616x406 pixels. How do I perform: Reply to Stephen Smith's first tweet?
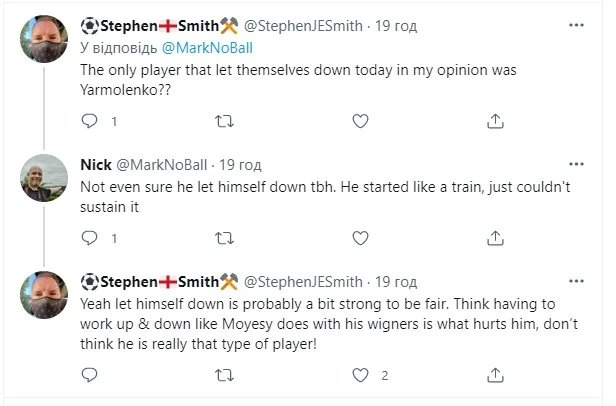click(x=89, y=121)
